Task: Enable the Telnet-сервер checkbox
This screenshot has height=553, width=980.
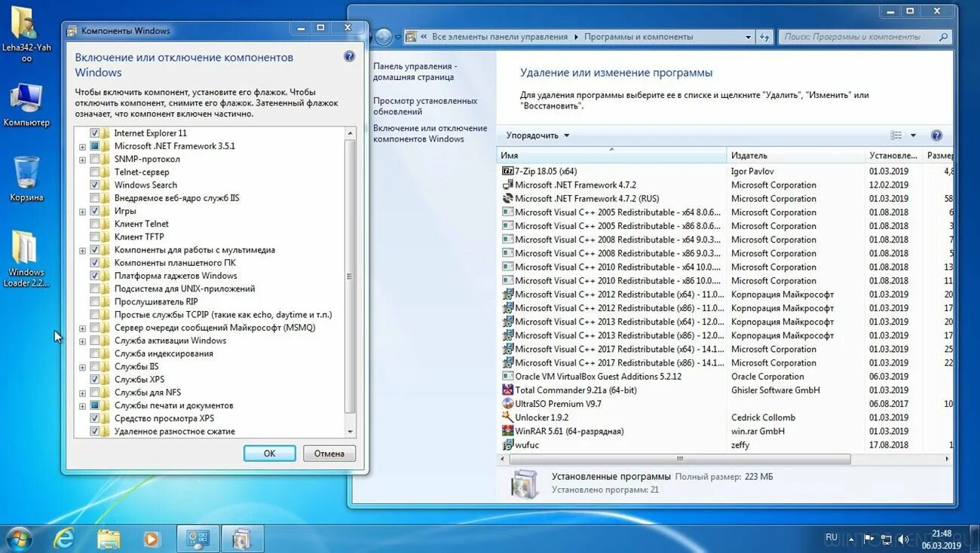Action: pos(95,172)
